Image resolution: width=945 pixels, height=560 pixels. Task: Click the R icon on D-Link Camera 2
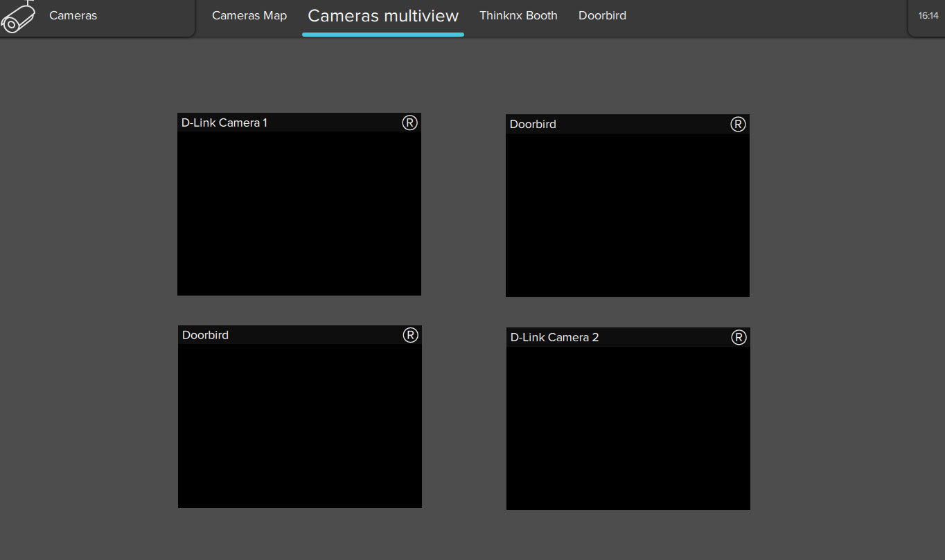click(739, 337)
